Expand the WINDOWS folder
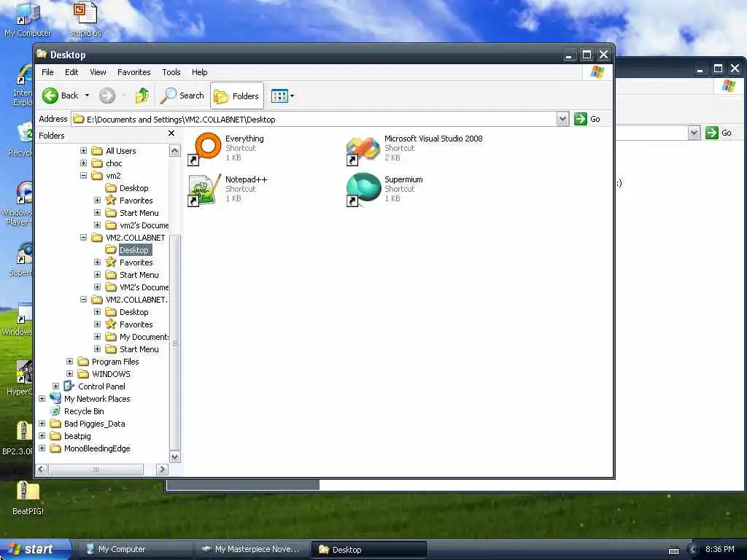 pyautogui.click(x=69, y=373)
